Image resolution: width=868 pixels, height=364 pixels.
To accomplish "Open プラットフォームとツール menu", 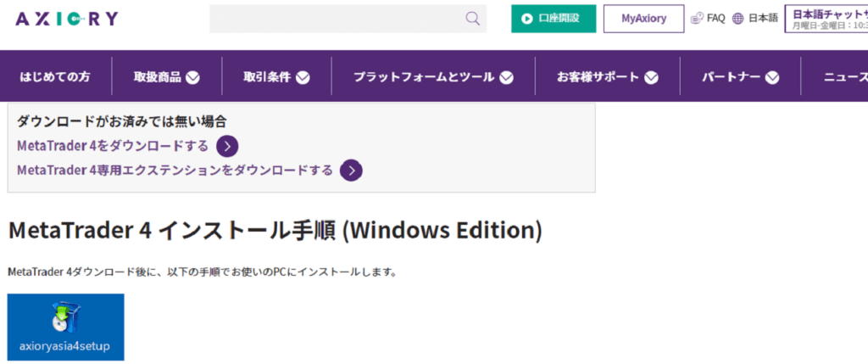I will pos(424,77).
